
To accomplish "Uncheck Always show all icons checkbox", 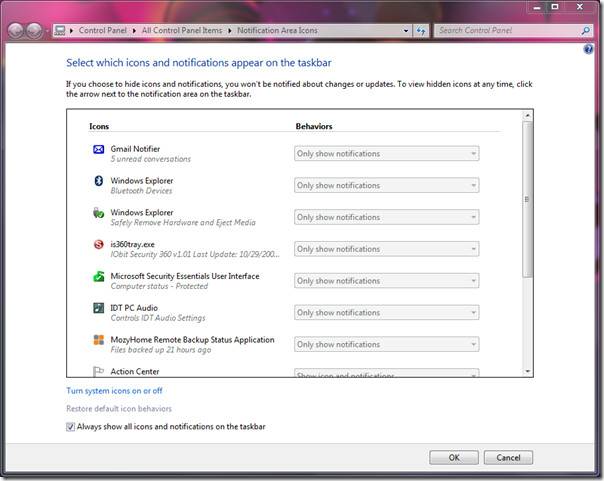I will (70, 427).
